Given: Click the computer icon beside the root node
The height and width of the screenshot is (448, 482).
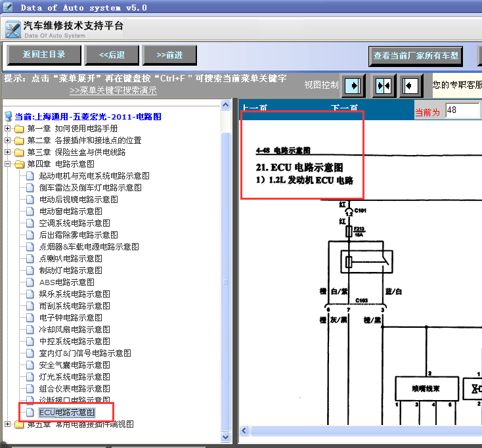Looking at the screenshot, I should 9,117.
